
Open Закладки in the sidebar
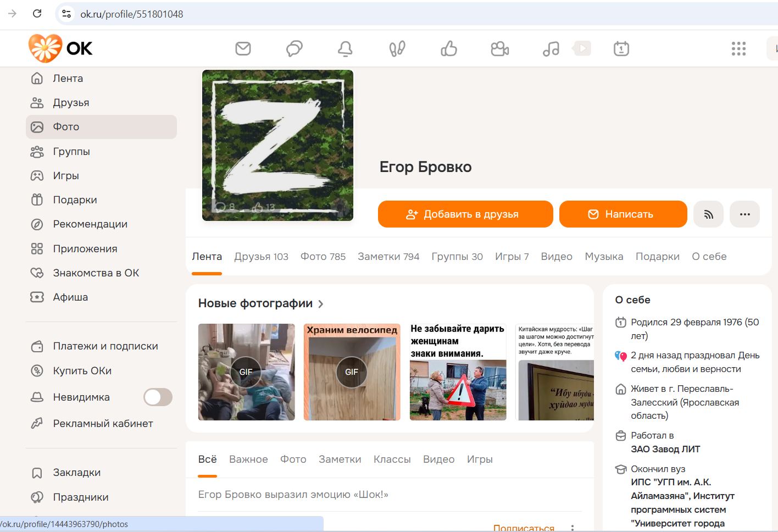tap(101, 472)
